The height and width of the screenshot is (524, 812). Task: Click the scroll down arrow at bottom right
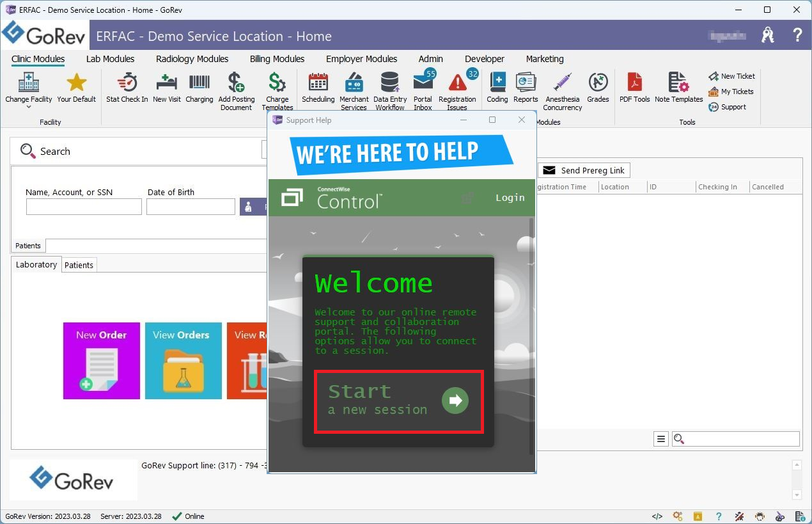pyautogui.click(x=797, y=495)
